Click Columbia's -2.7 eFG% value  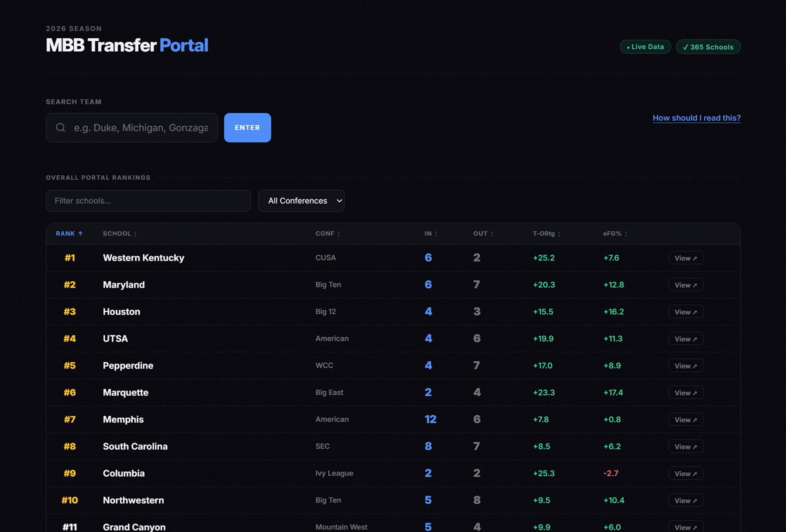click(x=611, y=473)
